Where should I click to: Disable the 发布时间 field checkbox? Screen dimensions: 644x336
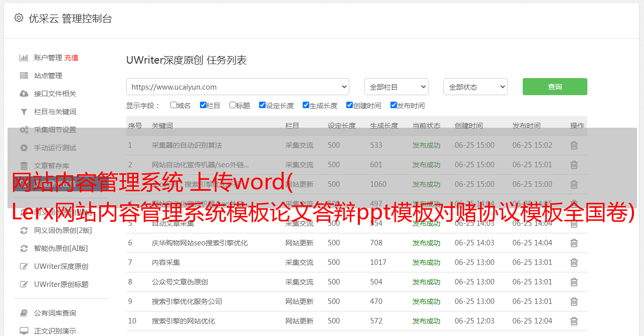[x=393, y=105]
